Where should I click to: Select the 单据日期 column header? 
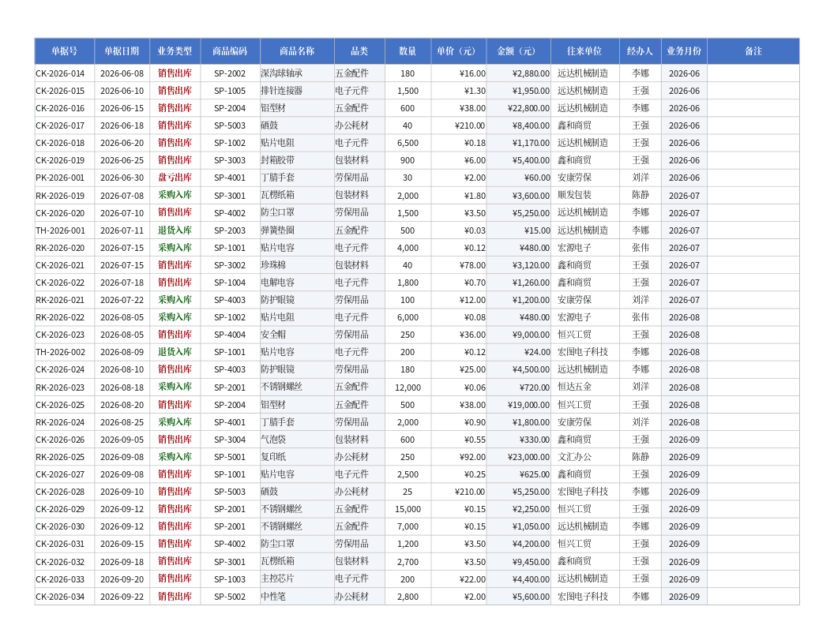[122, 51]
